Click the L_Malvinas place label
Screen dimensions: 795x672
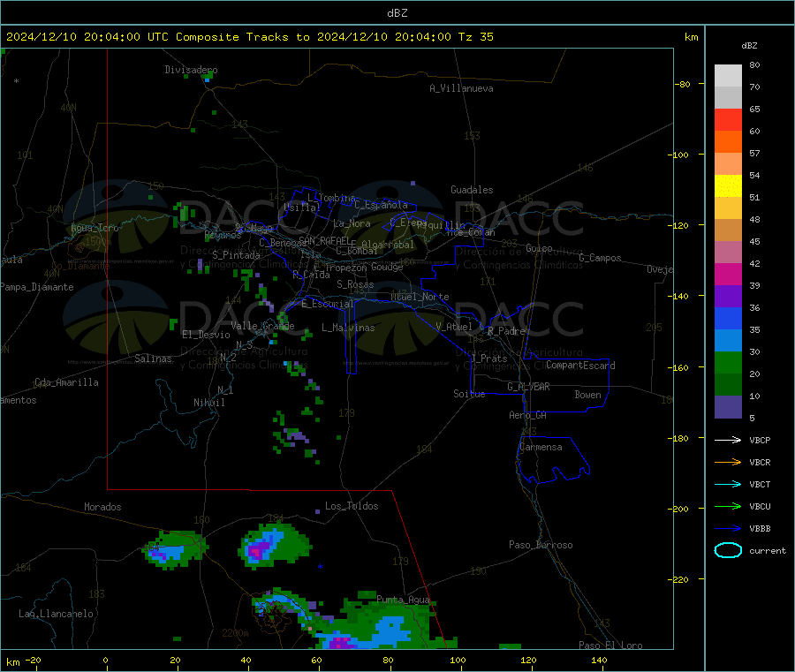[348, 328]
